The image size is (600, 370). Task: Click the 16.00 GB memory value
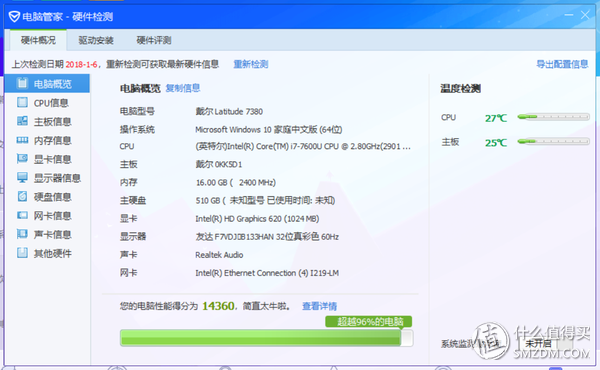click(x=236, y=183)
